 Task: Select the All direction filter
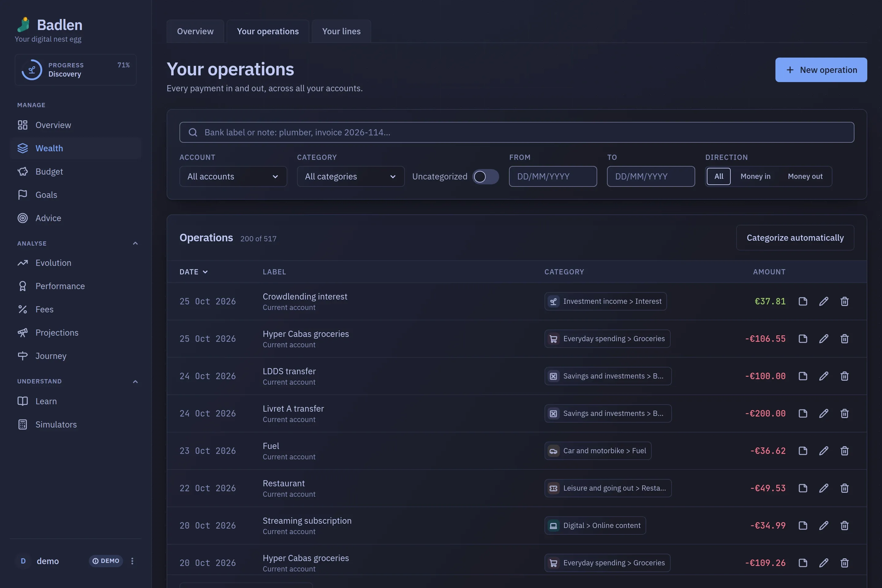pos(718,176)
